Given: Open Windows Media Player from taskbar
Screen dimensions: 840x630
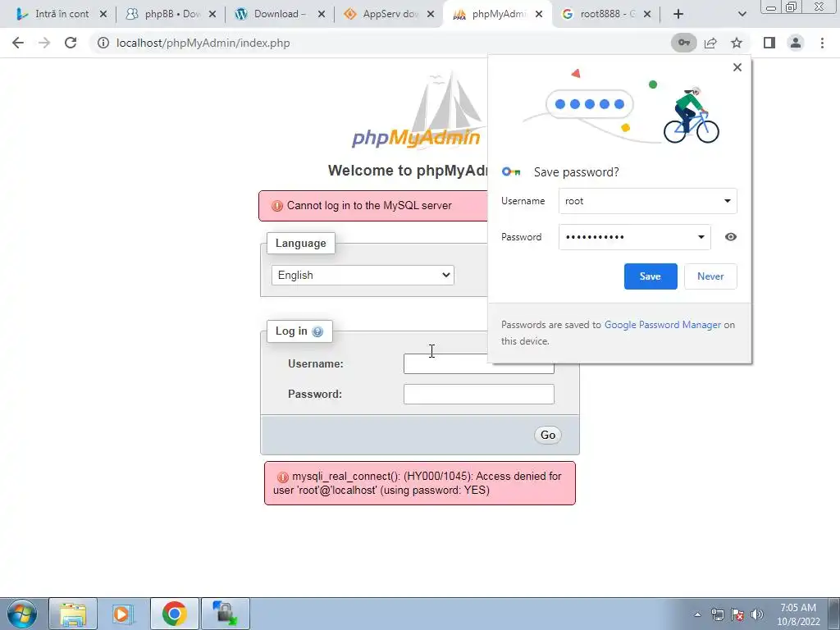Looking at the screenshot, I should point(123,614).
